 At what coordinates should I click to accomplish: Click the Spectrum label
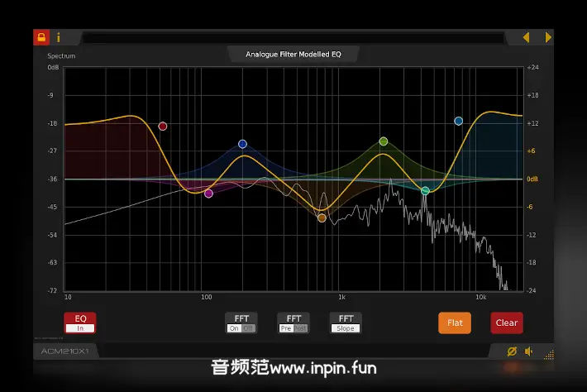tap(61, 55)
